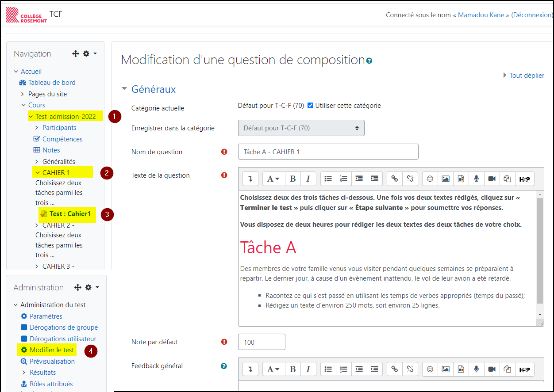554x392 pixels.
Task: Expand all sections with 'Tout déplier'
Action: (526, 76)
